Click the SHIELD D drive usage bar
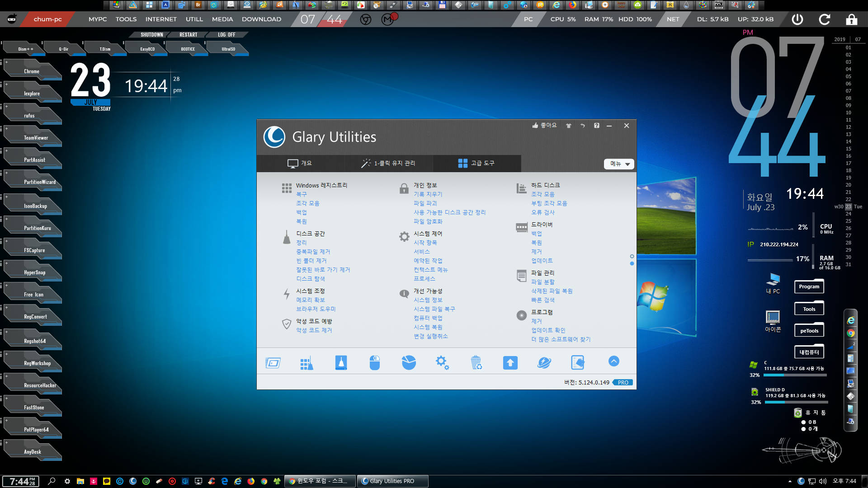Viewport: 868px width, 488px height. 796,402
